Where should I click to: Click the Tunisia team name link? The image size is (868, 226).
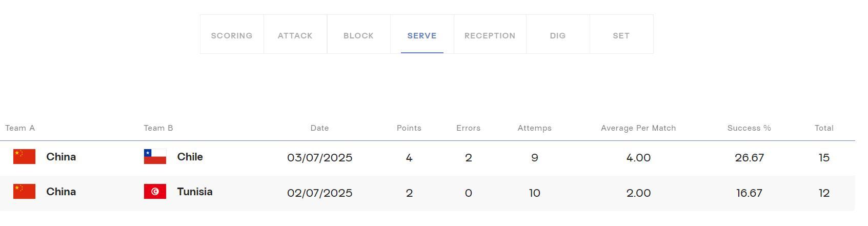194,192
